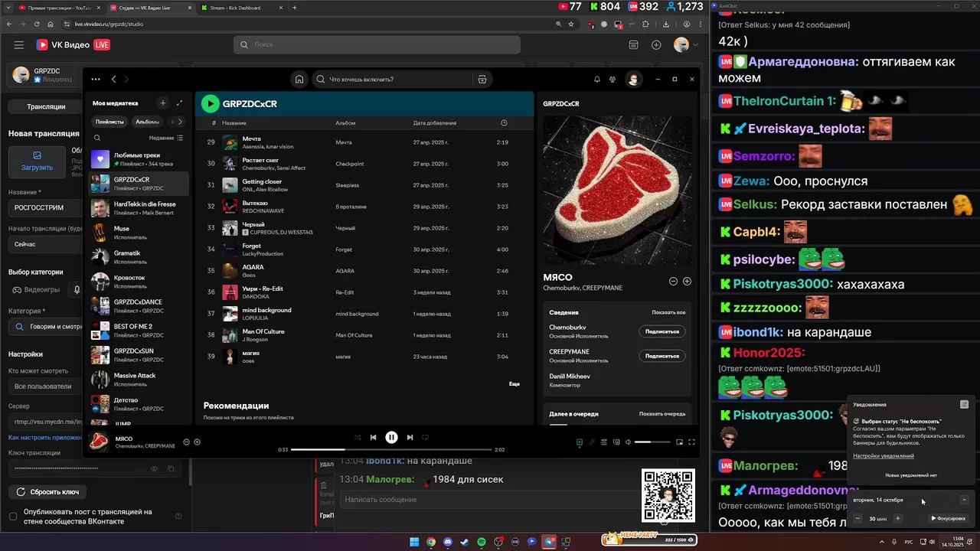Image resolution: width=980 pixels, height=551 pixels.
Task: Open Любимые треки playlist
Action: 138,159
